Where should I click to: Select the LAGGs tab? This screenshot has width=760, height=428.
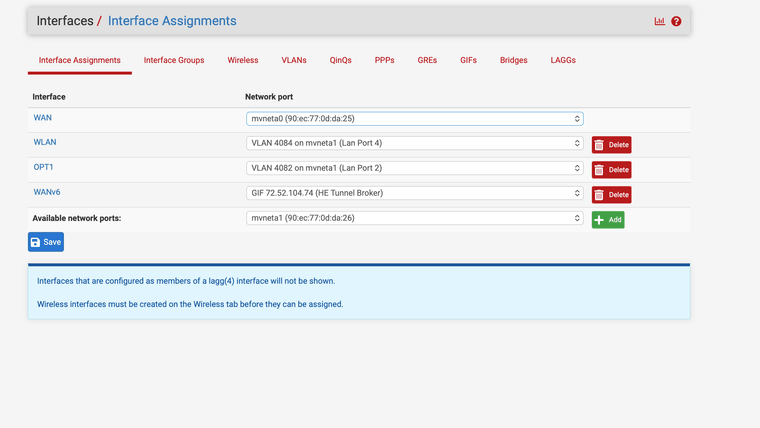click(563, 60)
